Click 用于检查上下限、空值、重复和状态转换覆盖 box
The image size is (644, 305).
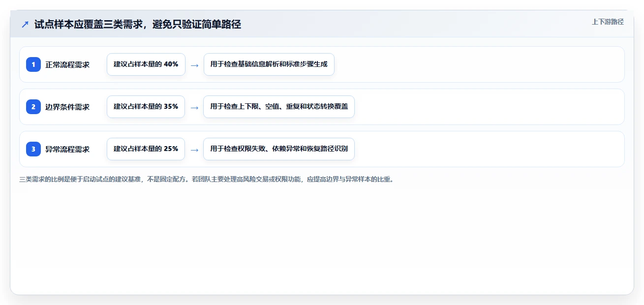(279, 107)
